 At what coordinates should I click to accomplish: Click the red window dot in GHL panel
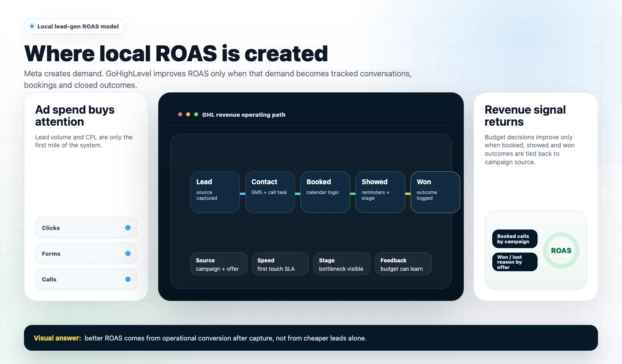[180, 115]
